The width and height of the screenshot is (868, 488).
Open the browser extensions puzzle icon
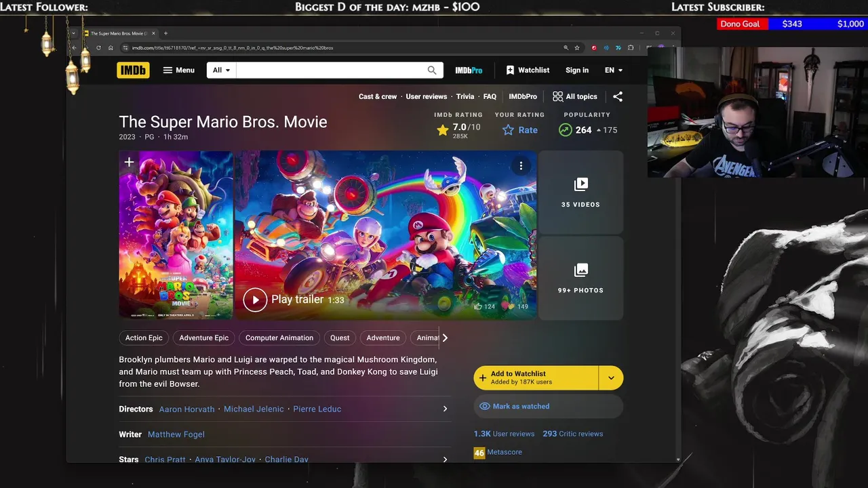tap(630, 47)
